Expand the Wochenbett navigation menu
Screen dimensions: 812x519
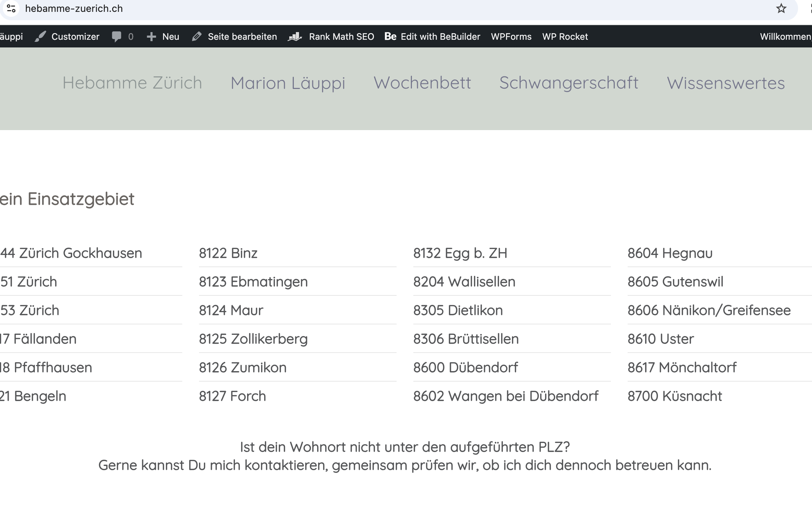[x=422, y=83]
